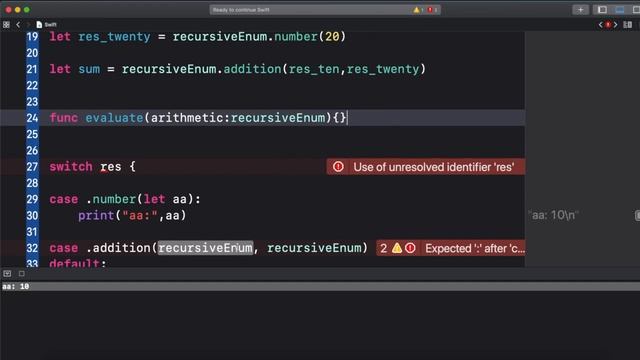The width and height of the screenshot is (640, 360).
Task: Toggle the inspectors panel
Action: (636, 10)
